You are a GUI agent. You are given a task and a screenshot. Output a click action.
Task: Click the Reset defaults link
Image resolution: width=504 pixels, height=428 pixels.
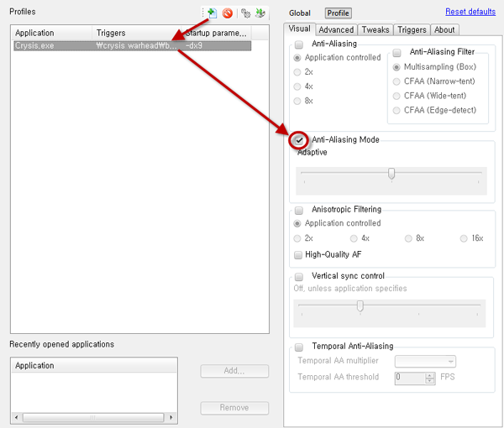pyautogui.click(x=470, y=12)
